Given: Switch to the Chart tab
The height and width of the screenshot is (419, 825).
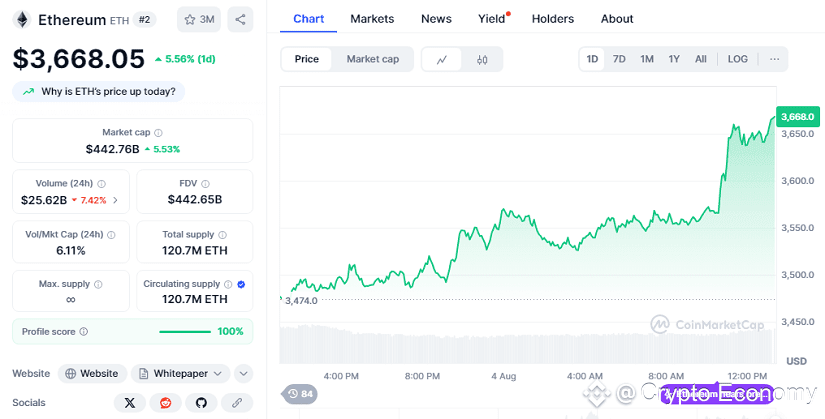Looking at the screenshot, I should (x=308, y=19).
